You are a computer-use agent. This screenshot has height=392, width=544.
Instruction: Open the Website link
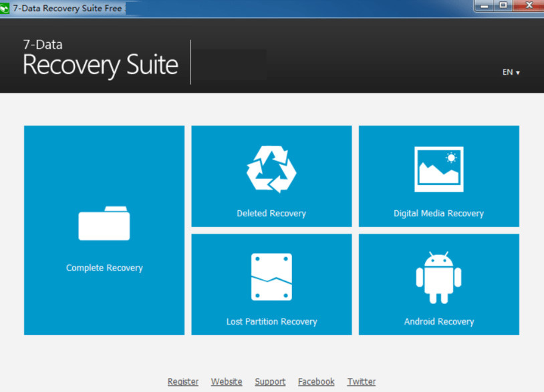[227, 381]
